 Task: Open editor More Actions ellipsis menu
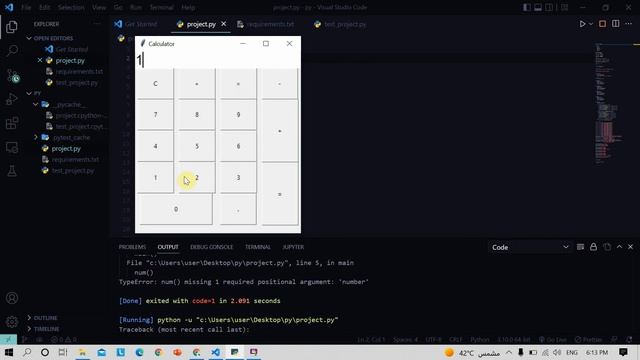pyautogui.click(x=629, y=24)
